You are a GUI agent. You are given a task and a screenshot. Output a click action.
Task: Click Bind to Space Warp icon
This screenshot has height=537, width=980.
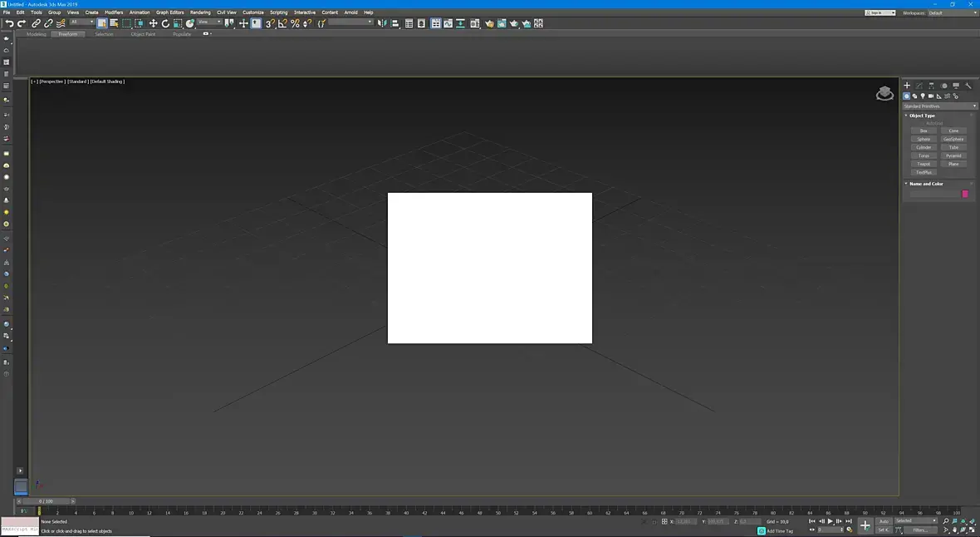61,23
